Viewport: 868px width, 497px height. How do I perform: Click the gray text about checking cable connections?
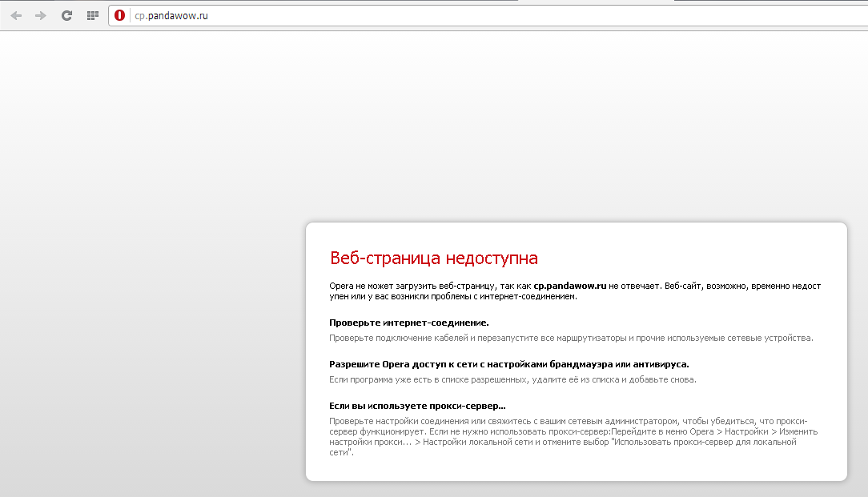570,338
